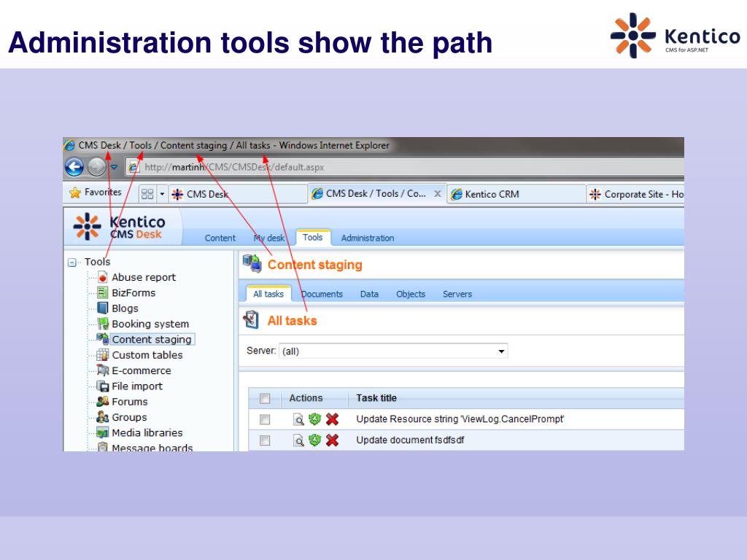
Task: Click the Quick Tabs grid icon
Action: [x=147, y=194]
